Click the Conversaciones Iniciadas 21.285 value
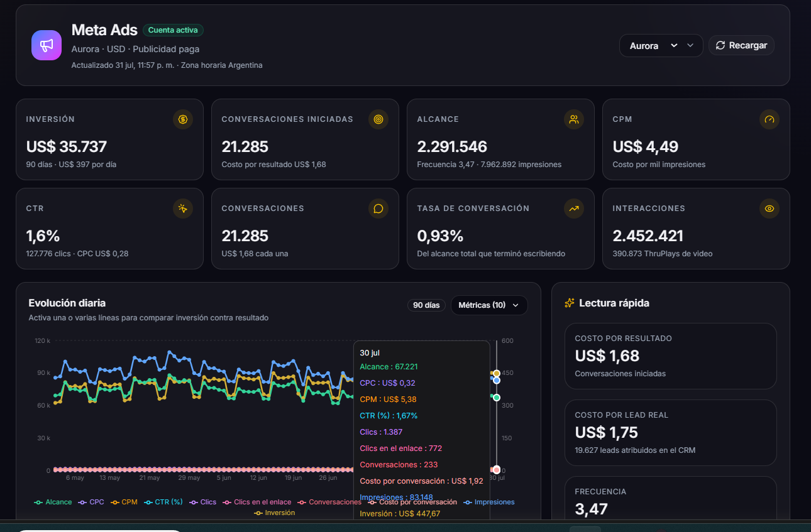 click(245, 147)
